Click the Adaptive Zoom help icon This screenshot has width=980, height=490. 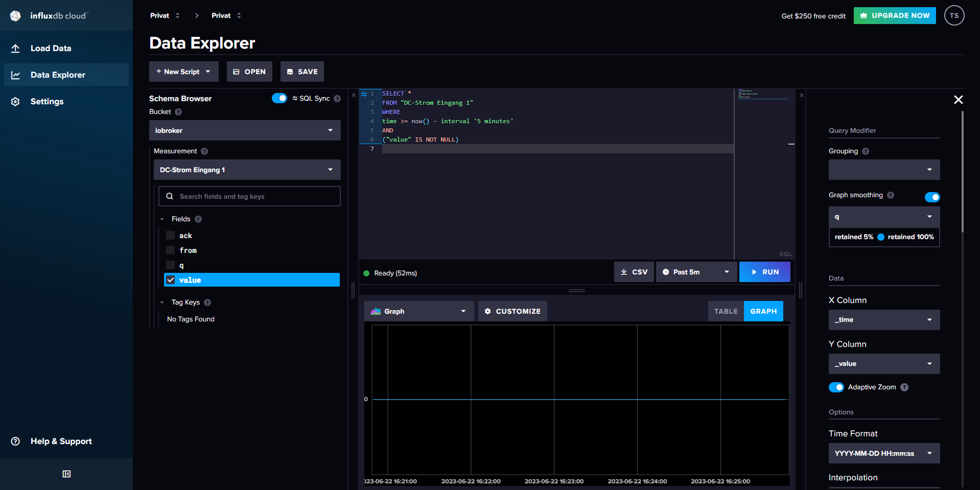(x=904, y=387)
